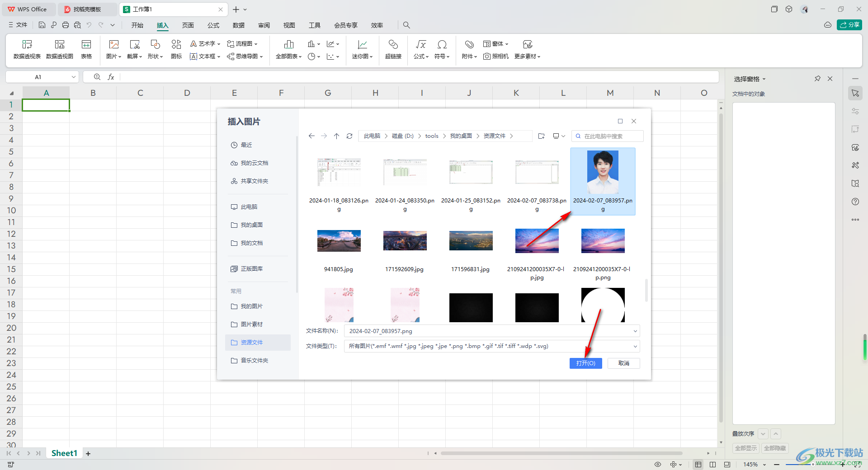The height and width of the screenshot is (470, 868).
Task: Open the file type filter dropdown
Action: [x=635, y=347]
